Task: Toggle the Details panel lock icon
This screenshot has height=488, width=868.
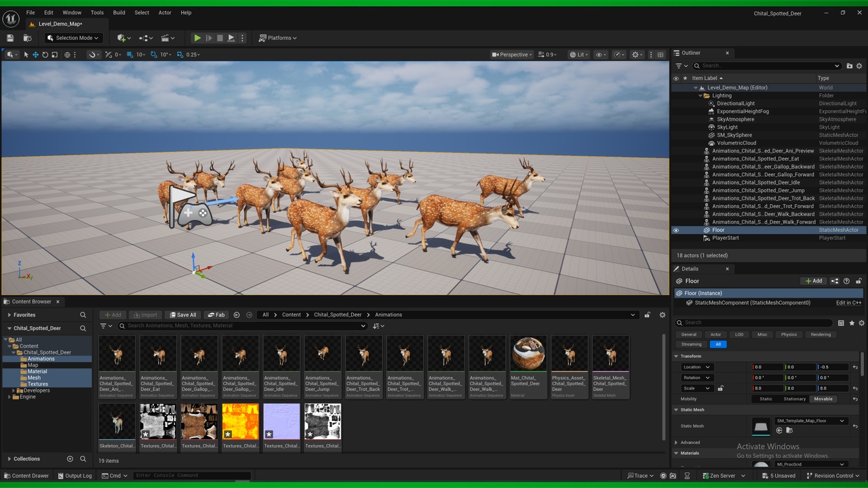Action: 859,281
